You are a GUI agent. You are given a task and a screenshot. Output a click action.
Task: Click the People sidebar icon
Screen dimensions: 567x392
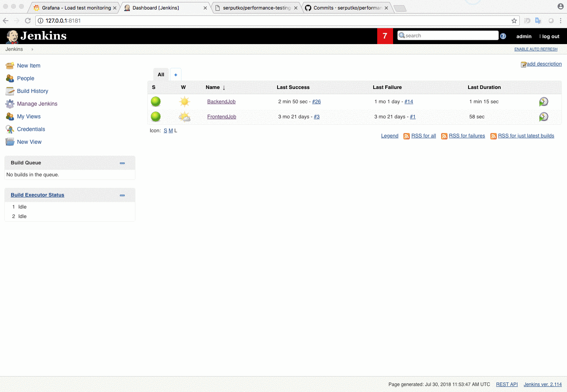coord(10,78)
